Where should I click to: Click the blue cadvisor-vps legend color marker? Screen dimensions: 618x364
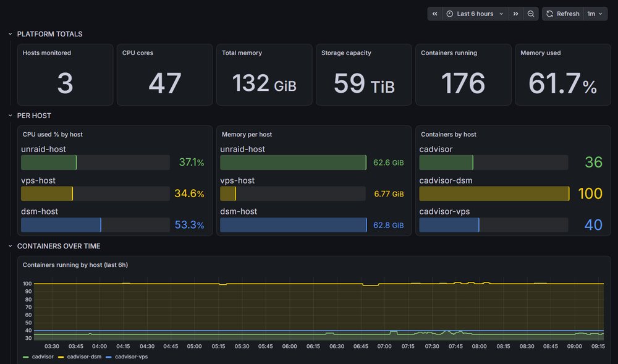coord(109,357)
